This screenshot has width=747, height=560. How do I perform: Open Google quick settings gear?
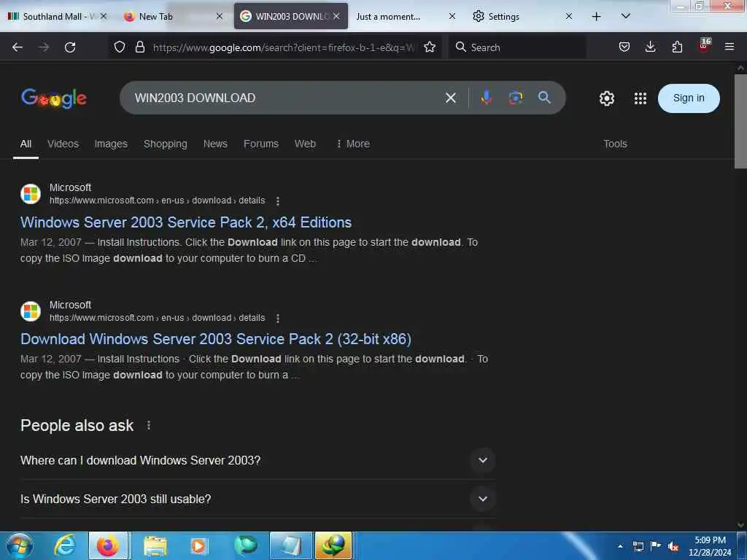[x=606, y=98]
